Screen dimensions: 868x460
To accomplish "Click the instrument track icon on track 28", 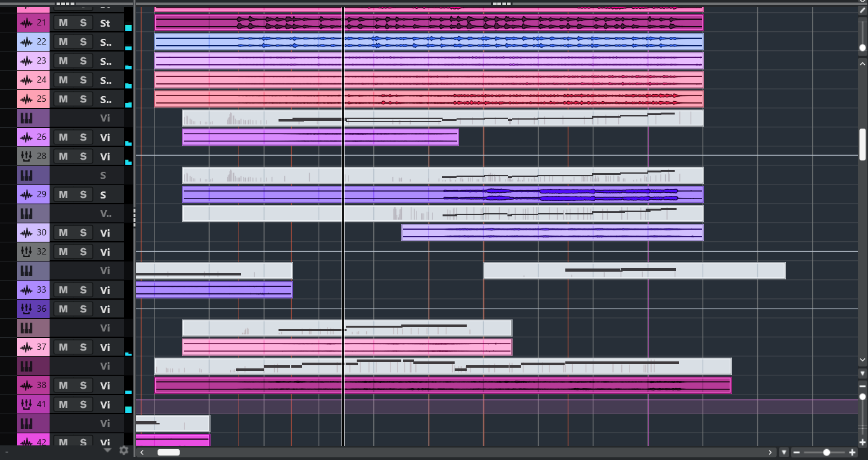I will coord(26,157).
